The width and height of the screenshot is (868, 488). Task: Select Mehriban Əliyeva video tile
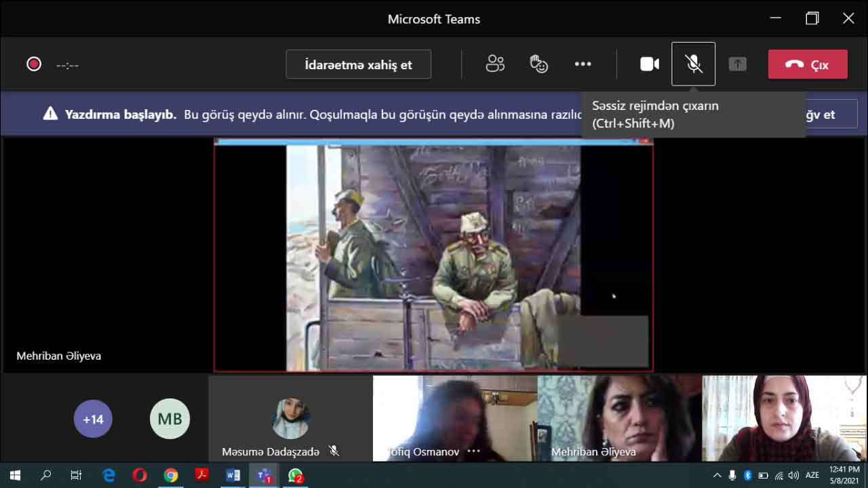click(620, 419)
